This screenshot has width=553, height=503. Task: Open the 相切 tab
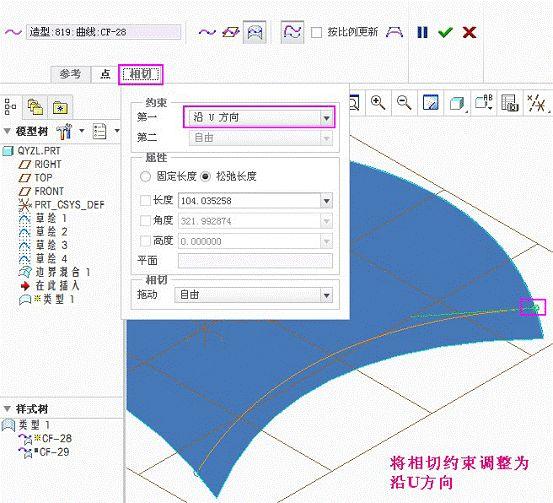click(141, 74)
